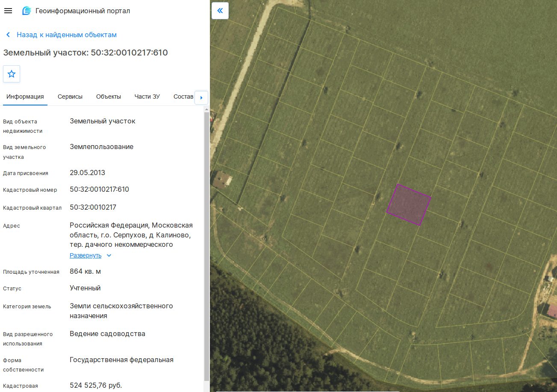
Task: Select cadastral quarter value 50:32:0010217
Action: [93, 207]
